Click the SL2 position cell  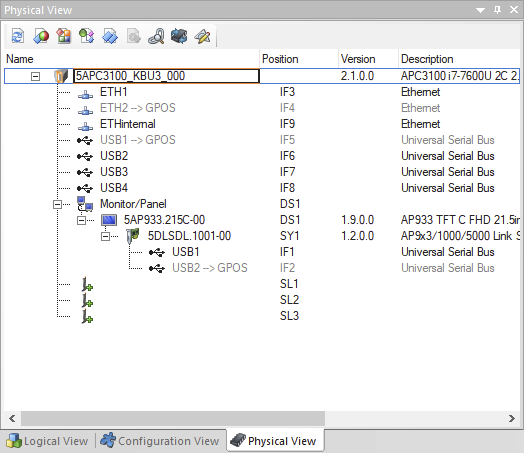point(289,300)
